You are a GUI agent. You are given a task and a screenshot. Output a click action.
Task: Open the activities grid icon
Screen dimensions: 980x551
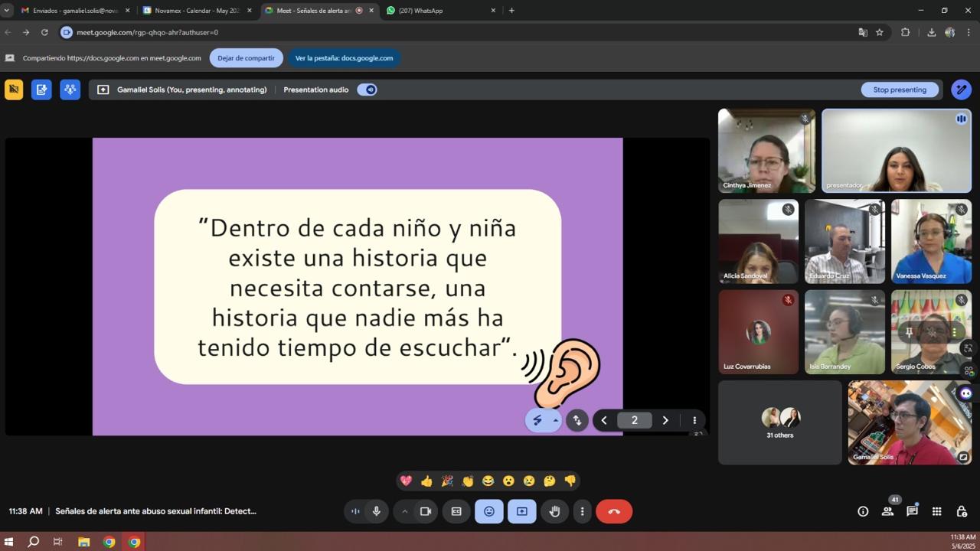tap(936, 511)
